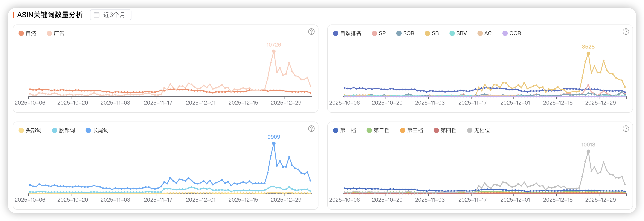The width and height of the screenshot is (644, 221).
Task: Click help icon on 自然排名 chart
Action: click(625, 32)
